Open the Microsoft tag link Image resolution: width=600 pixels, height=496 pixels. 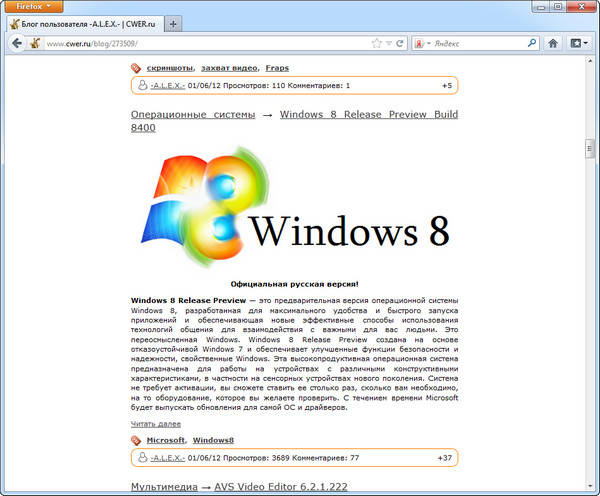165,441
